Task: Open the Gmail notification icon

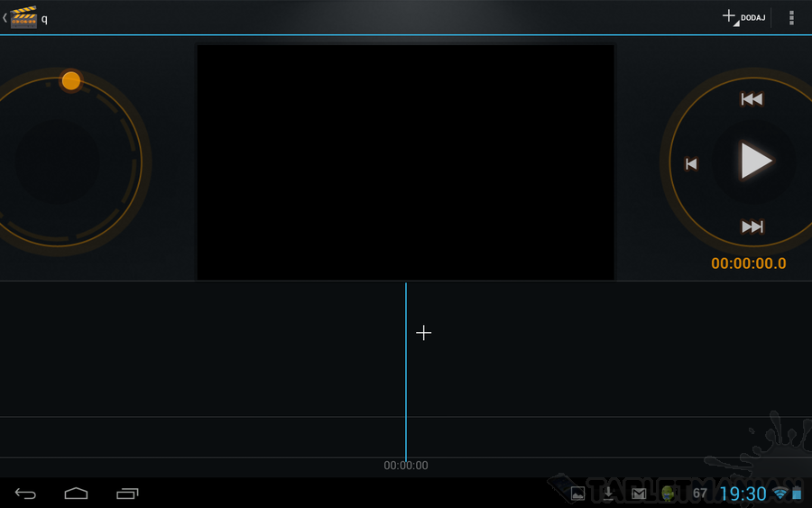Action: click(x=639, y=494)
